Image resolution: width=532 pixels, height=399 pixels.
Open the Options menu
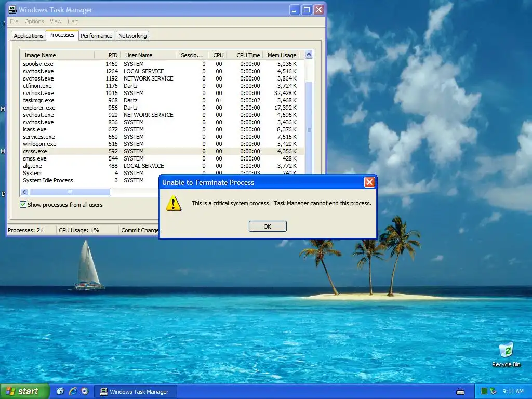[x=34, y=21]
